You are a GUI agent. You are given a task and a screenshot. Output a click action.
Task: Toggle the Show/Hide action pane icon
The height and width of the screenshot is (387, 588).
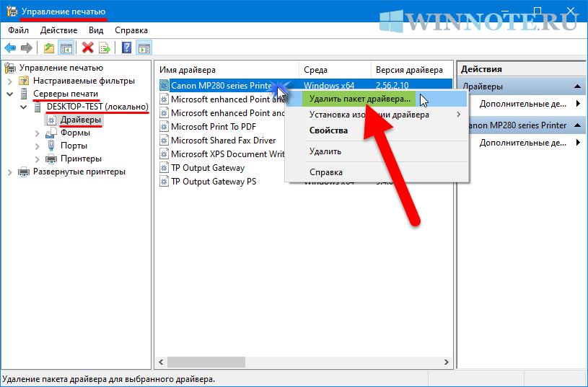pos(144,48)
